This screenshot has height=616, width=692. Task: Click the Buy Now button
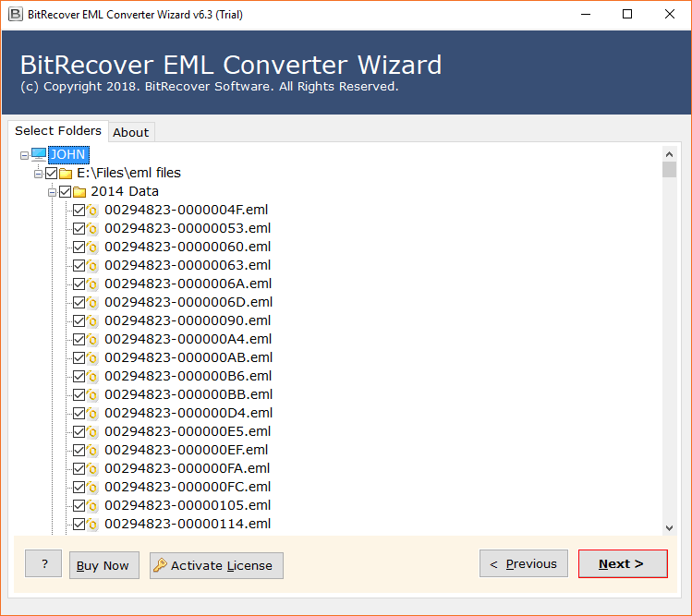(104, 566)
